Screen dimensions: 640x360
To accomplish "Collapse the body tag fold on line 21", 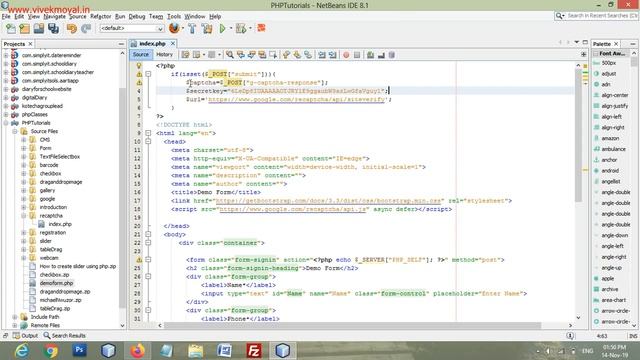I will 148,234.
